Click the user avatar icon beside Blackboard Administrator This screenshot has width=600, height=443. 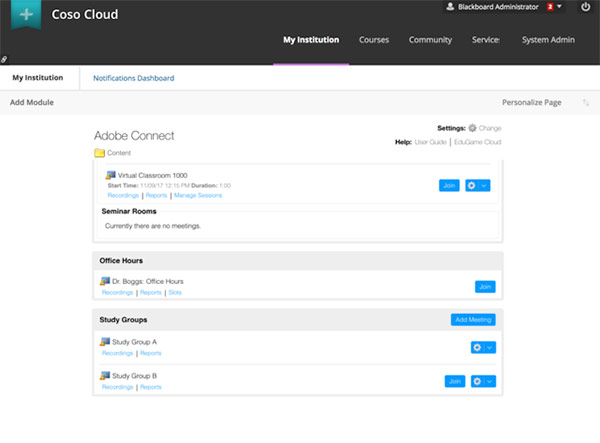(450, 7)
